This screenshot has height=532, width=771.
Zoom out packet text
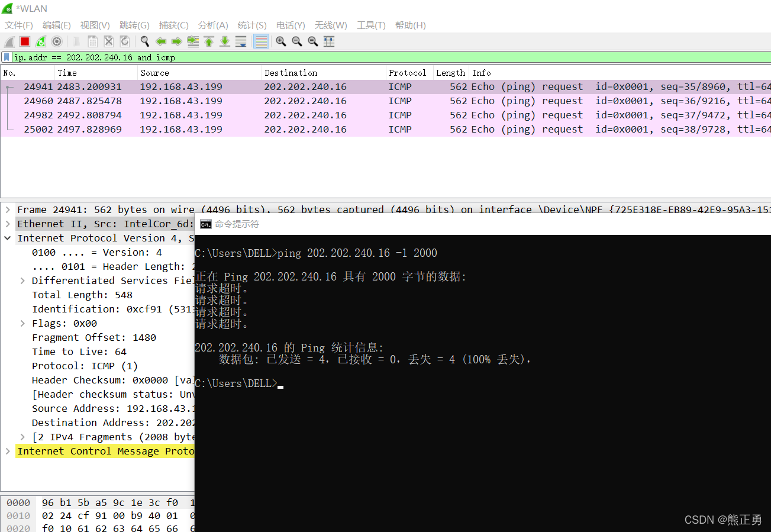coord(297,41)
